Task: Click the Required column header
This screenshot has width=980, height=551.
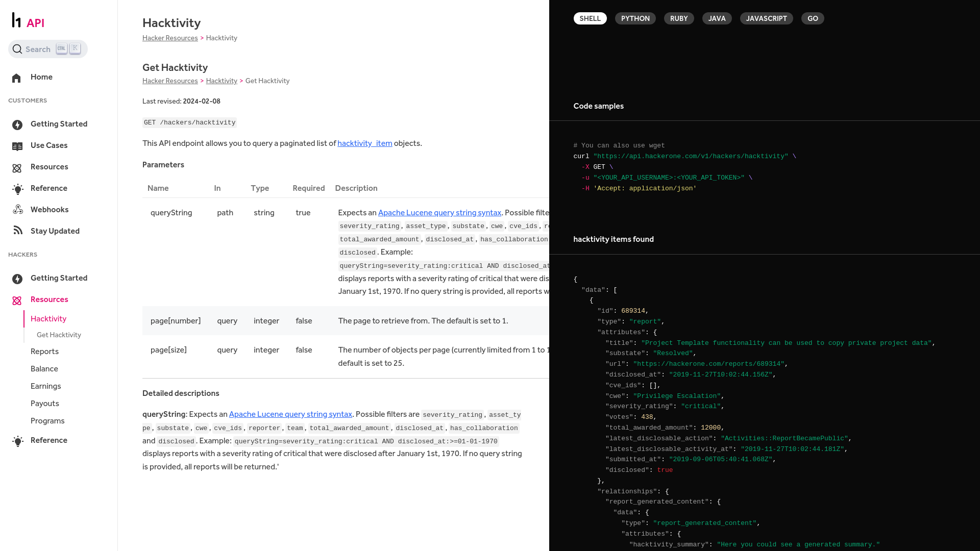Action: click(x=309, y=188)
